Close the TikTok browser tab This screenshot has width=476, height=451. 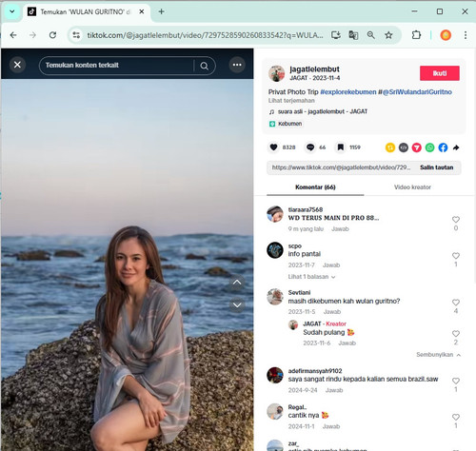tap(142, 11)
